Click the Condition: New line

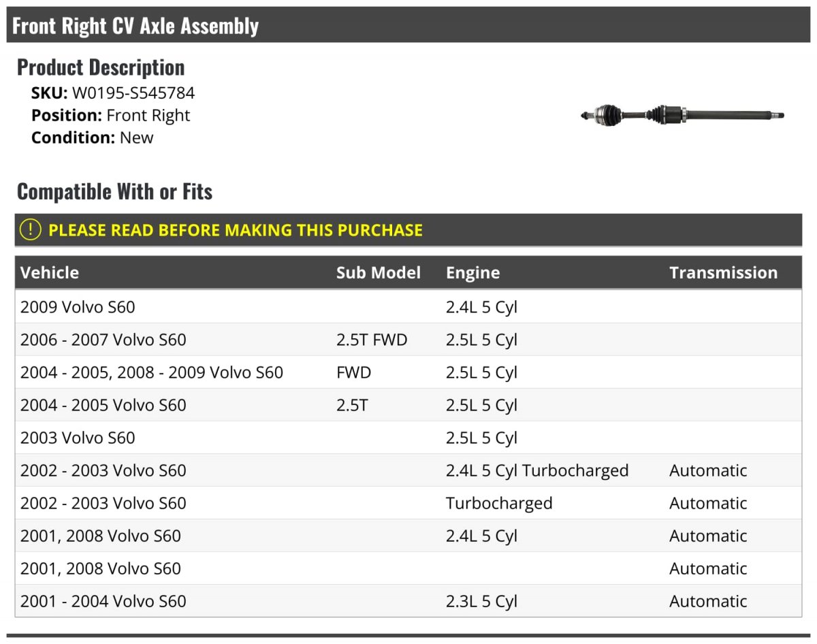pyautogui.click(x=93, y=138)
